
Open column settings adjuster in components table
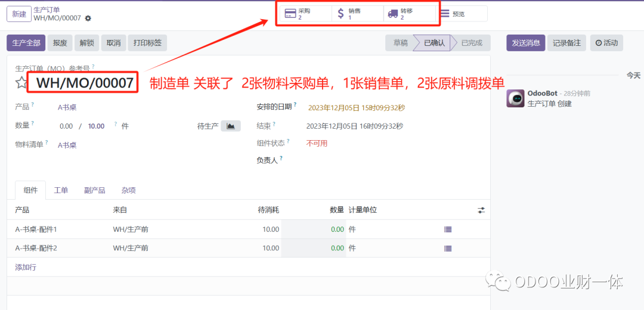(x=481, y=210)
